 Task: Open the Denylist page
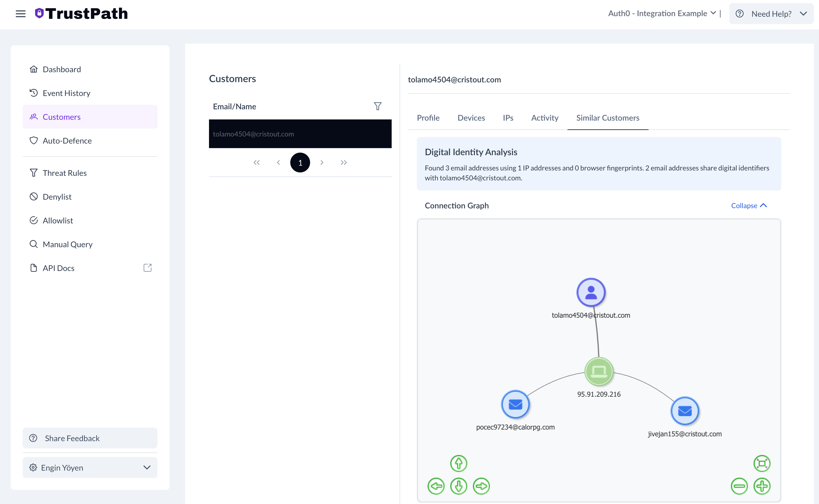[x=57, y=196]
